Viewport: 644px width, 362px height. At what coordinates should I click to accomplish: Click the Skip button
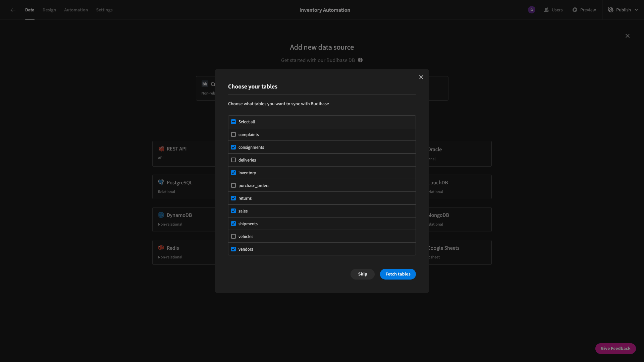tap(362, 274)
